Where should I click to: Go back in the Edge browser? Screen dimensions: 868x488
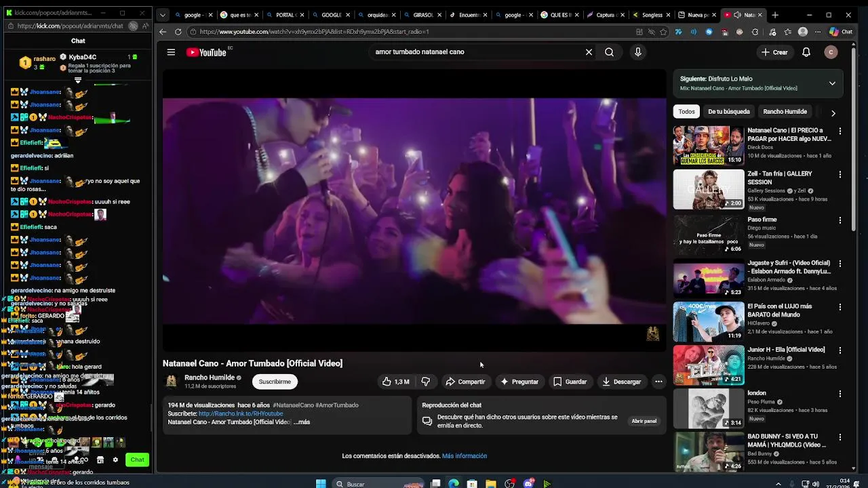click(163, 32)
